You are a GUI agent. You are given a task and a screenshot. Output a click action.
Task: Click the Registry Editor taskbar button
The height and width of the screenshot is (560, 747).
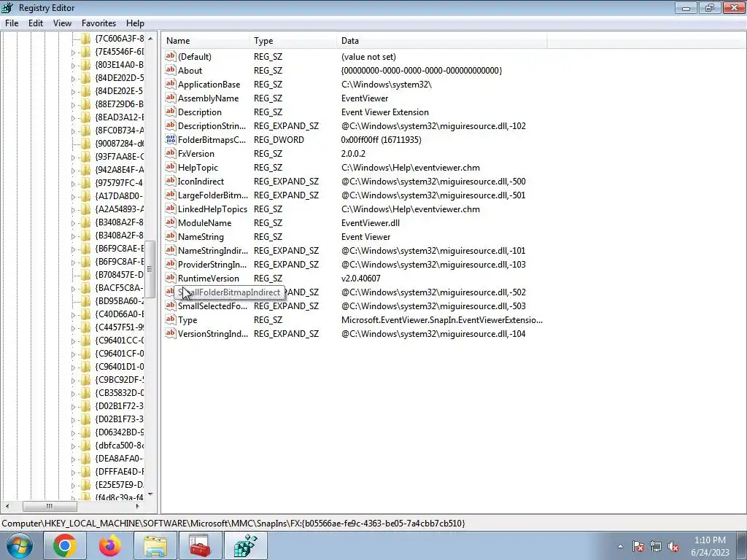246,545
